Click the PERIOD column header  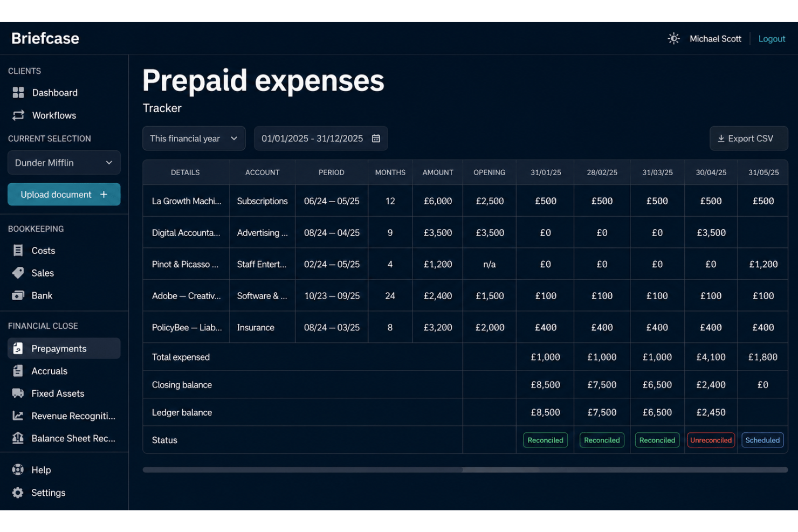[x=332, y=172]
